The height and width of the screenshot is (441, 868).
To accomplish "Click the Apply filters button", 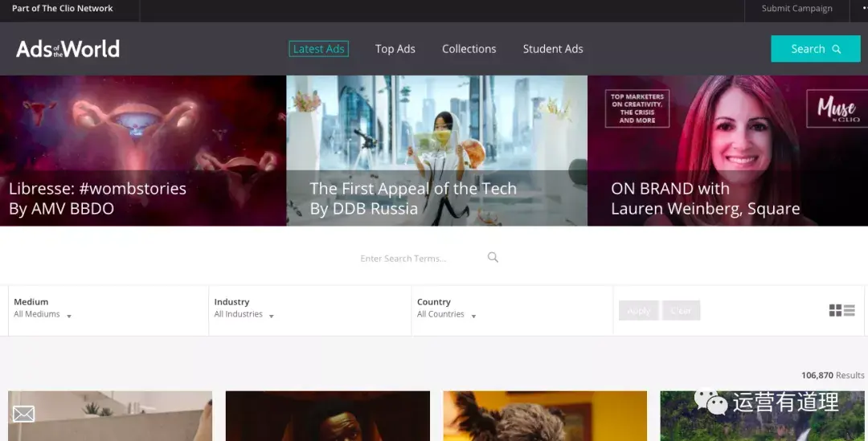I will coord(638,310).
